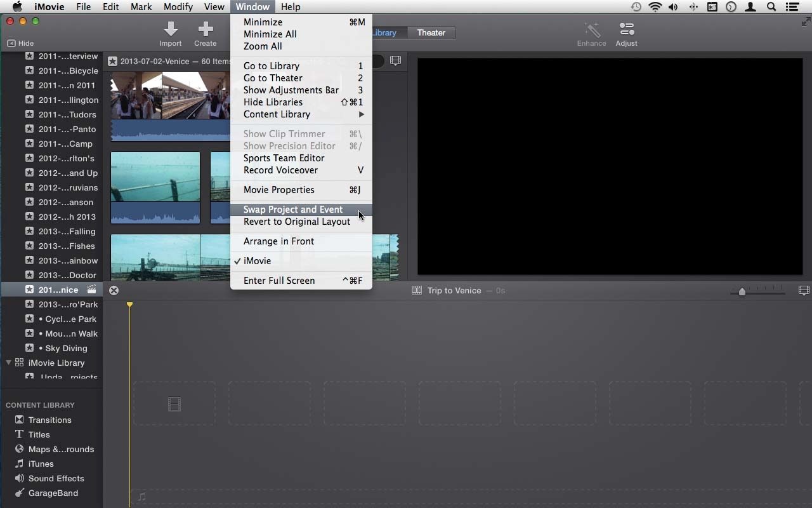Open the Modify menu
Screen dimensions: 812x508
(178, 7)
